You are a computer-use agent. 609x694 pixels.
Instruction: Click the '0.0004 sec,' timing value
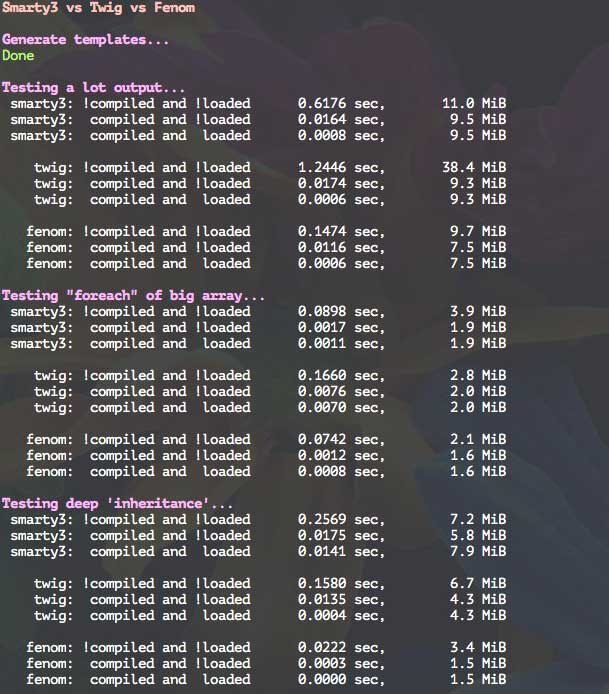[x=341, y=615]
